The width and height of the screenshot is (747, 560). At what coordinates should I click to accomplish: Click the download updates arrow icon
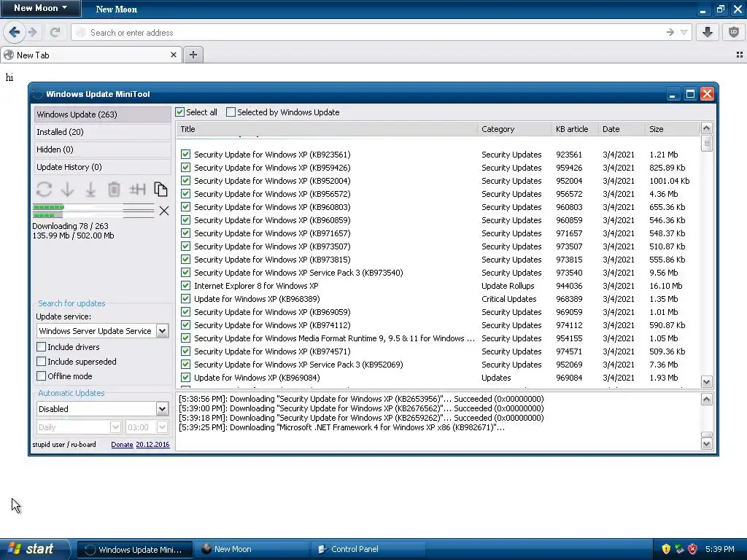pos(67,190)
